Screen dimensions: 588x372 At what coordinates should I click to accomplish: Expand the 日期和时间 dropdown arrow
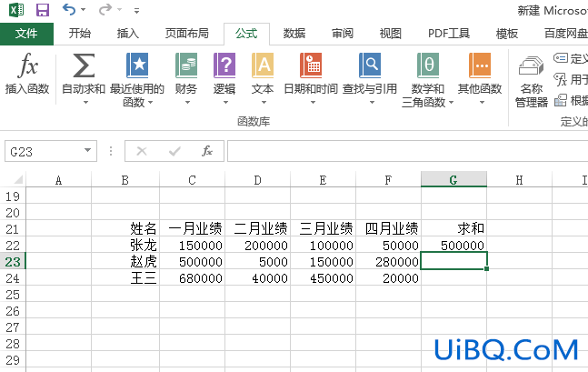(x=313, y=102)
